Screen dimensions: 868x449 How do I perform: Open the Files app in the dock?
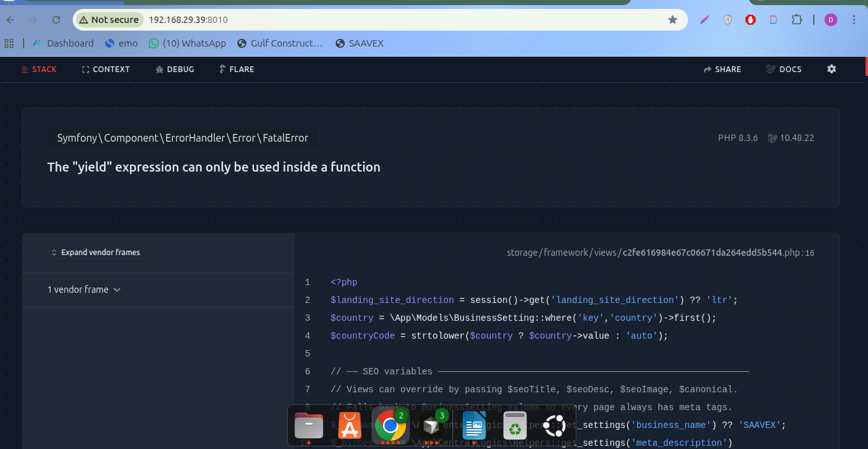(x=308, y=426)
